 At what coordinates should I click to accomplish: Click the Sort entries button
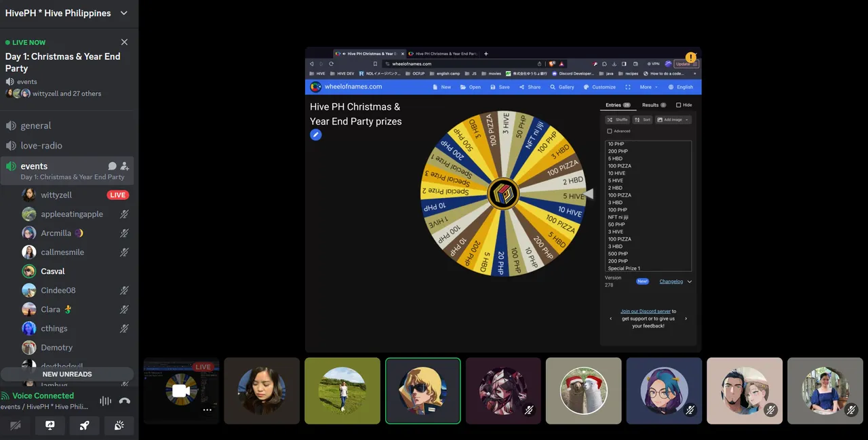click(642, 119)
